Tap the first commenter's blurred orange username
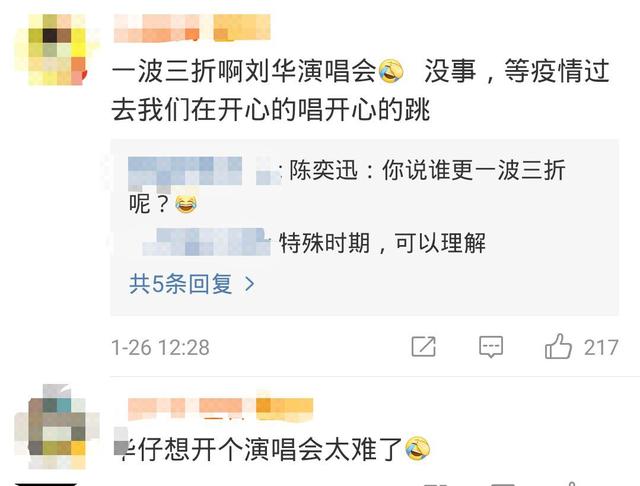This screenshot has height=486, width=640. (x=192, y=28)
